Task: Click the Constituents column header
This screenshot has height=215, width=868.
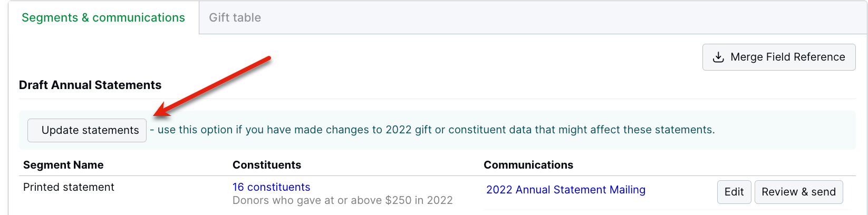Action: 266,165
